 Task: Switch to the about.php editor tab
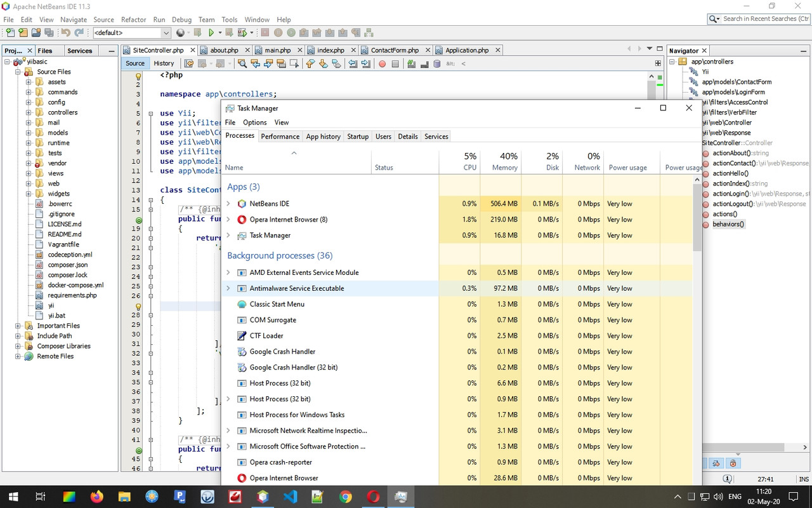[x=224, y=50]
